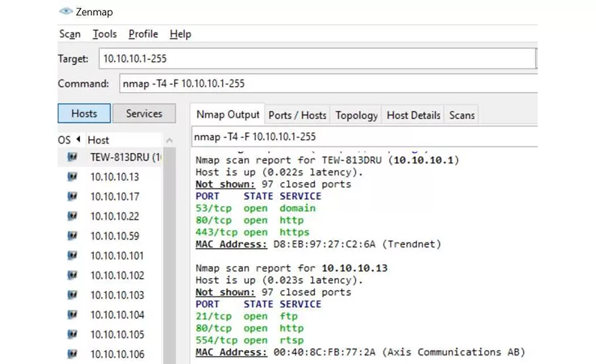Select host 10.10.10.17 in list
The image size is (596, 364).
(115, 197)
